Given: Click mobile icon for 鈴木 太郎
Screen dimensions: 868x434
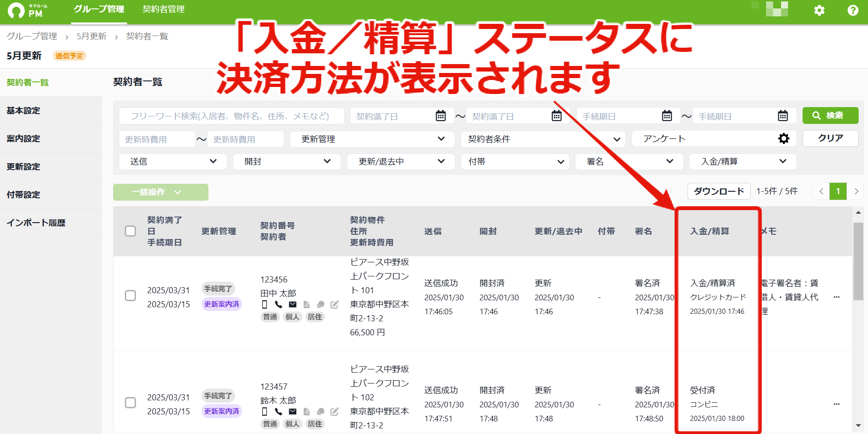Looking at the screenshot, I should 265,412.
